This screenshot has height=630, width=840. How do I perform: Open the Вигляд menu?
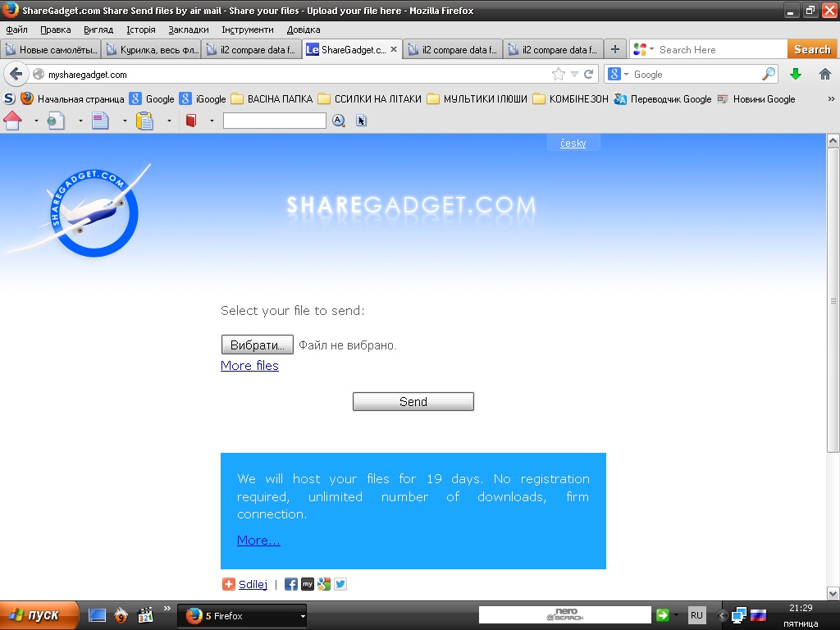click(98, 30)
